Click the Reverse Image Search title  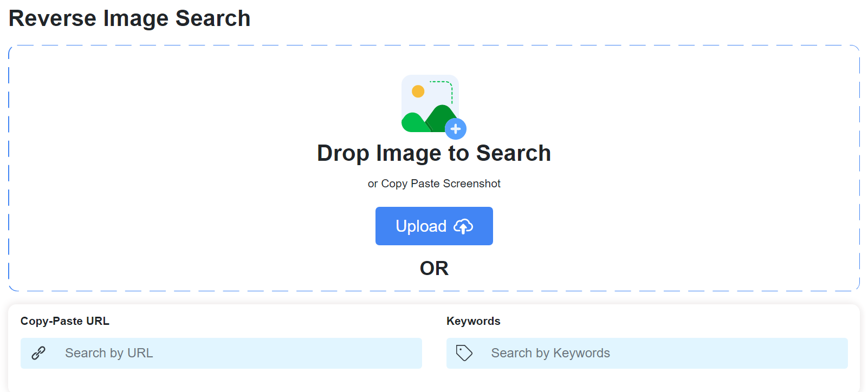[x=129, y=18]
